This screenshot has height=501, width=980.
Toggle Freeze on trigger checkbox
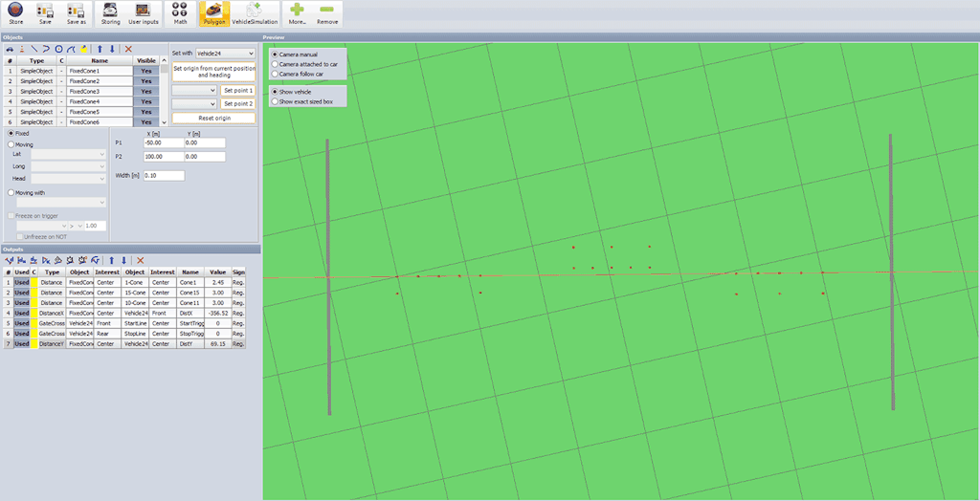10,215
